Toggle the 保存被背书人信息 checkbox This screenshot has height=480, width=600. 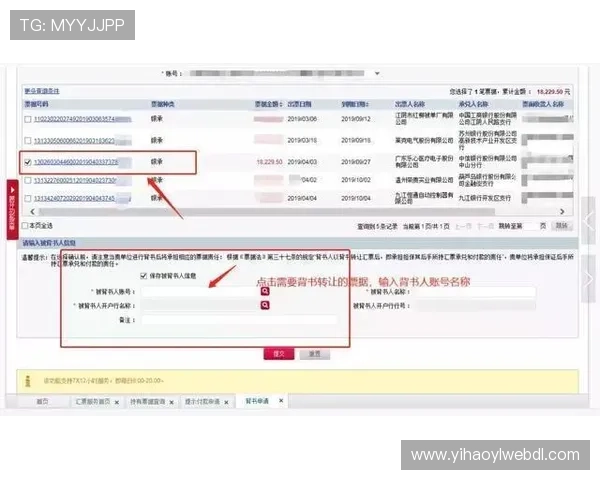[x=144, y=276]
